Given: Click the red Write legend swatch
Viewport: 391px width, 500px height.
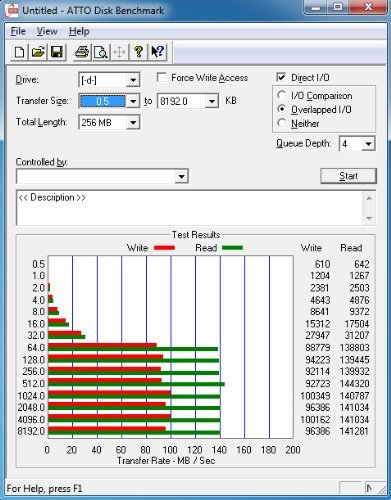Looking at the screenshot, I should [x=164, y=248].
